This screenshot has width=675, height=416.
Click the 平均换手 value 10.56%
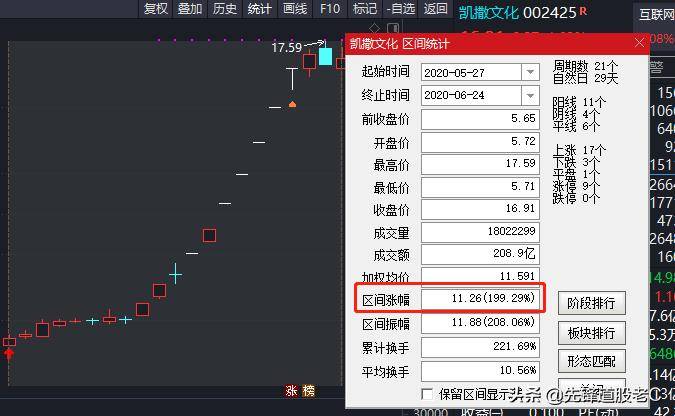pyautogui.click(x=480, y=371)
